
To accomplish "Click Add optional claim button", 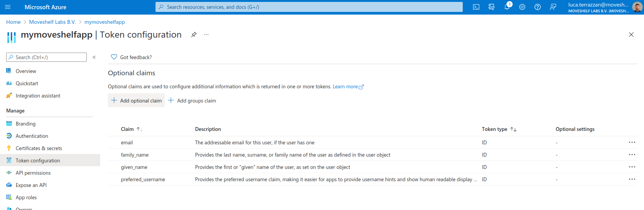I will point(136,101).
